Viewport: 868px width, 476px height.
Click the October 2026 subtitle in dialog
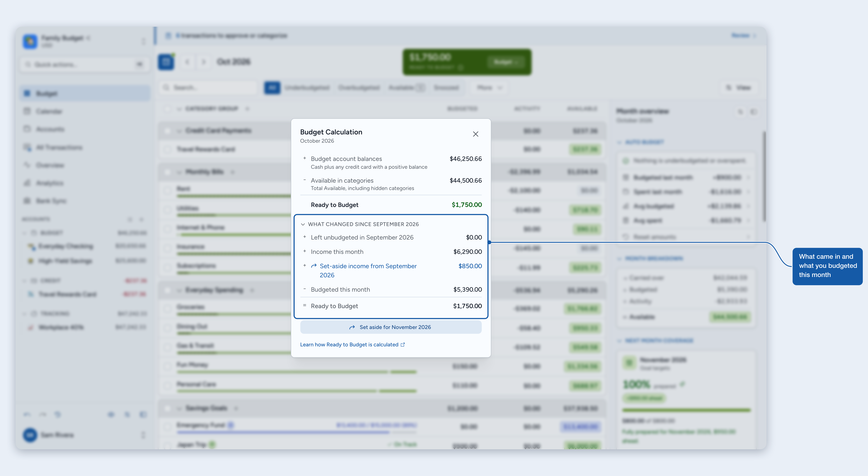(x=317, y=141)
